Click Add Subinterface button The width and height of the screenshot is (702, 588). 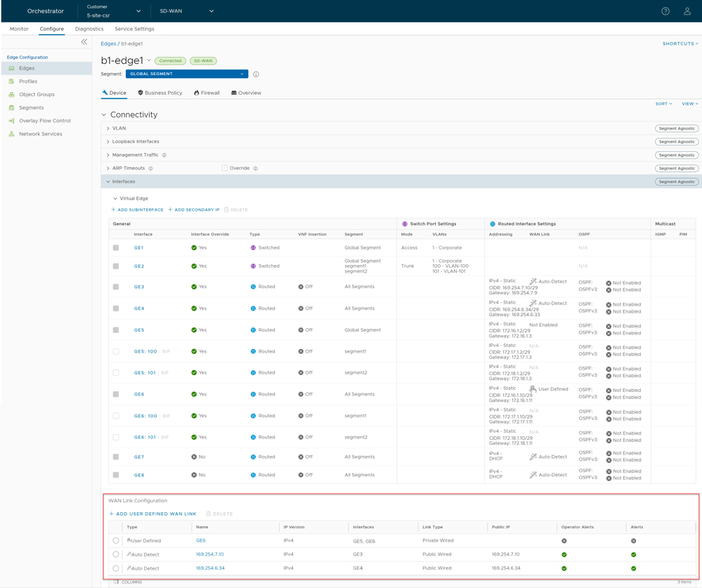(x=137, y=209)
